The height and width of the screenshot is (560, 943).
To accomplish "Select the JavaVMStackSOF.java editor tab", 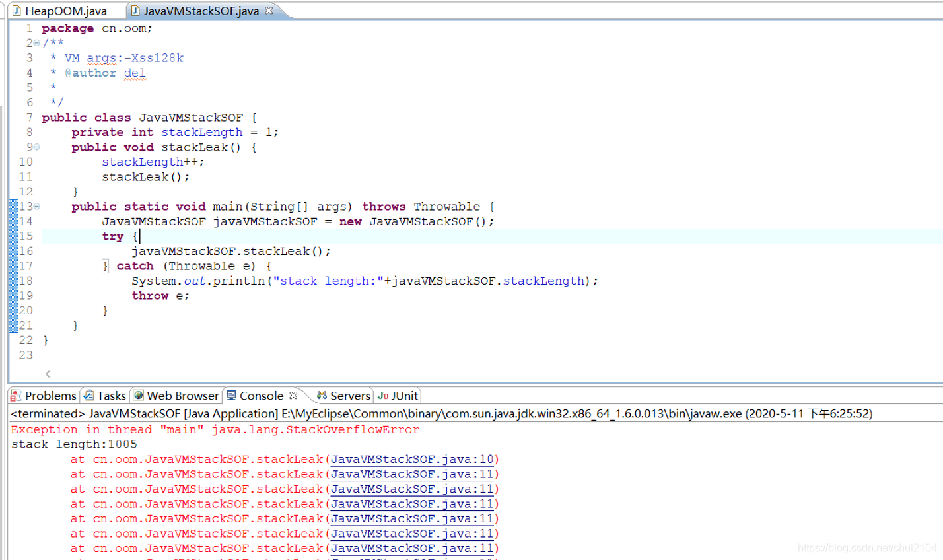I will 201,11.
